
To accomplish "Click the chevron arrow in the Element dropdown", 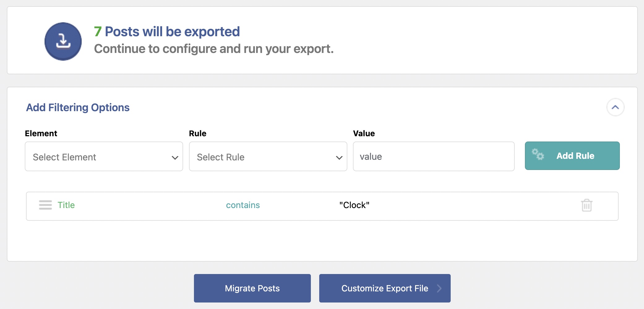I will click(x=175, y=158).
